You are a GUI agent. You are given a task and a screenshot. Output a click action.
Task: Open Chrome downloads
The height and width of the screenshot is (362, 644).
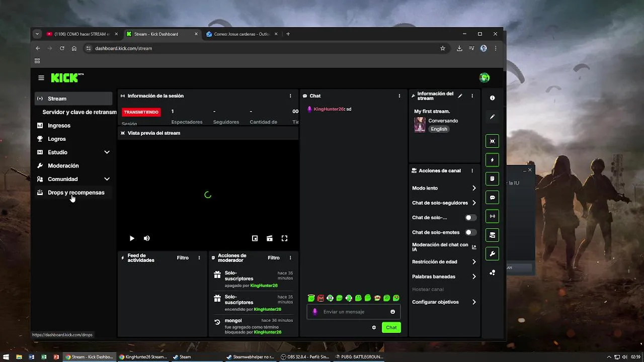tap(459, 48)
